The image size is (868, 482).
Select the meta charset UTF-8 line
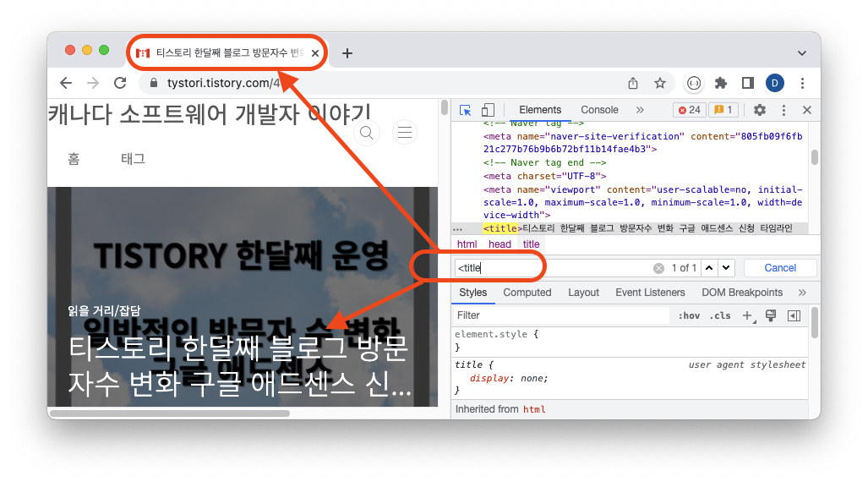(544, 176)
